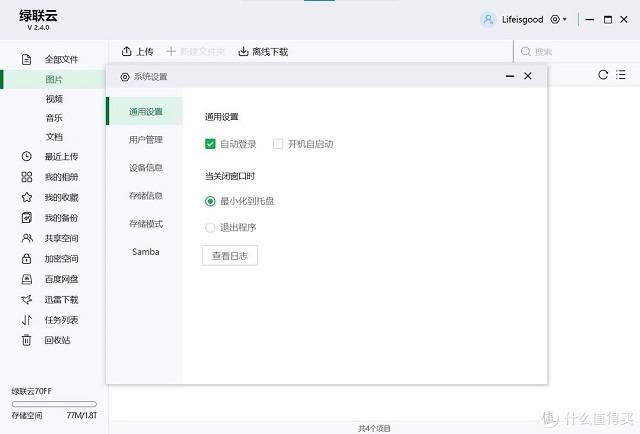Select the 图片 category
640x434 pixels.
tap(54, 79)
